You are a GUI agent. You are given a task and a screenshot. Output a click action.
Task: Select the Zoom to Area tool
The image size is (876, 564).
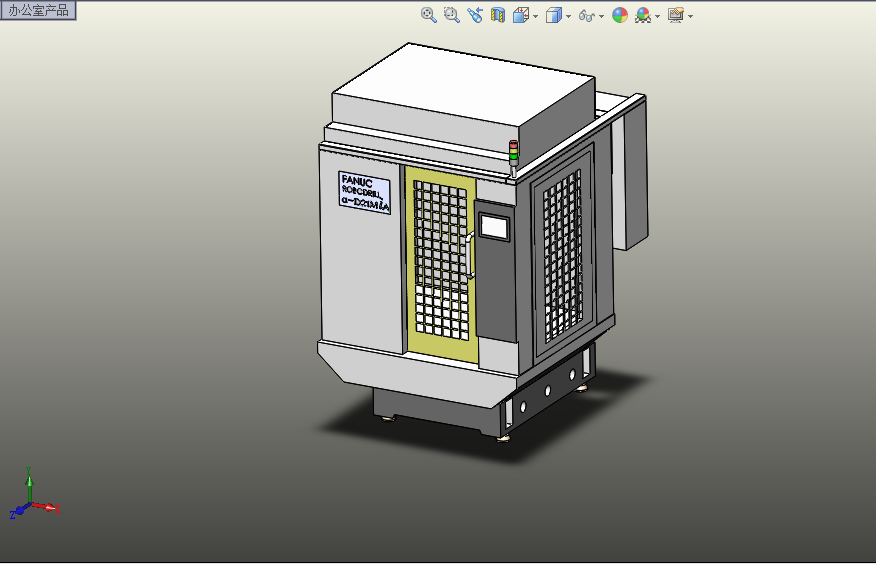[x=451, y=15]
